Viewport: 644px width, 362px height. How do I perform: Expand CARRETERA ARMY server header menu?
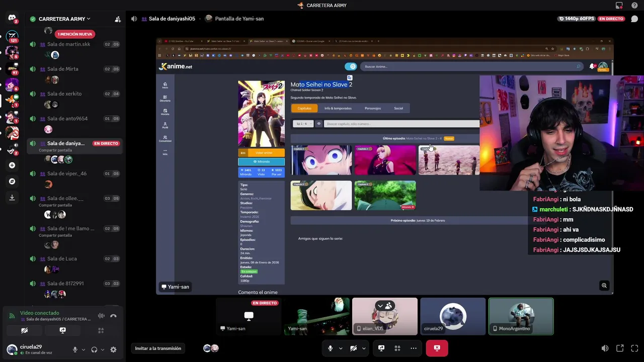pyautogui.click(x=64, y=19)
